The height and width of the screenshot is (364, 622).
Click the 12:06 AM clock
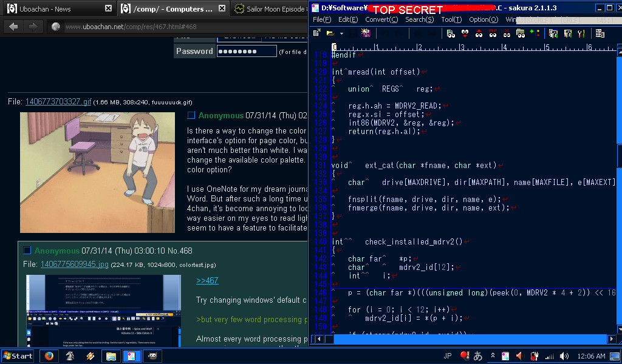[591, 356]
